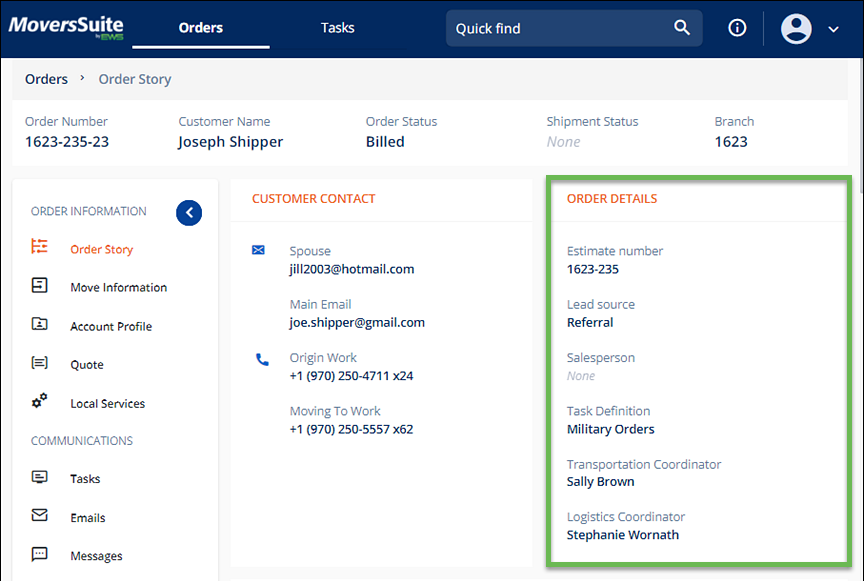
Task: Open the account menu dropdown chevron
Action: (832, 28)
